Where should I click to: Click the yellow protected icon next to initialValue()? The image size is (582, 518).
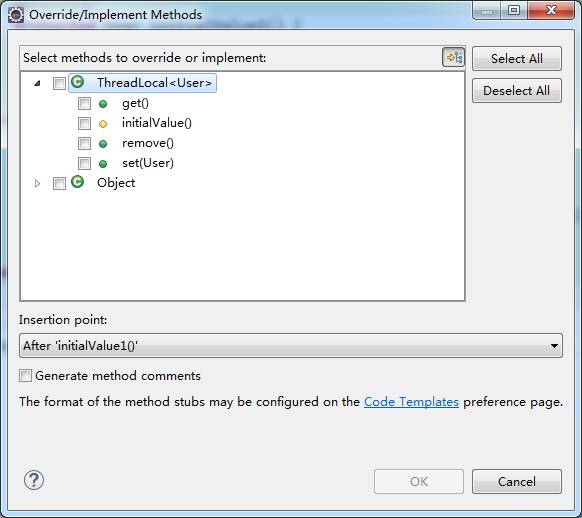[x=103, y=124]
